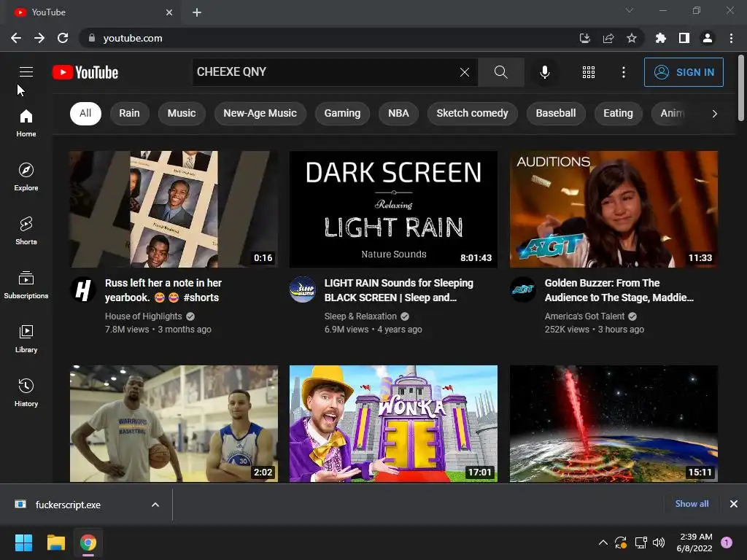Click the SIGN IN button
747x560 pixels.
point(684,72)
